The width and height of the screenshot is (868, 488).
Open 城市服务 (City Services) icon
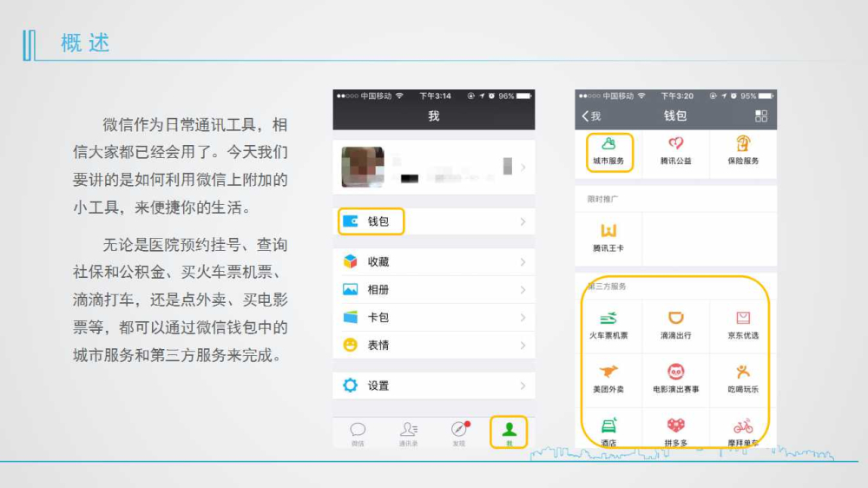(x=608, y=144)
